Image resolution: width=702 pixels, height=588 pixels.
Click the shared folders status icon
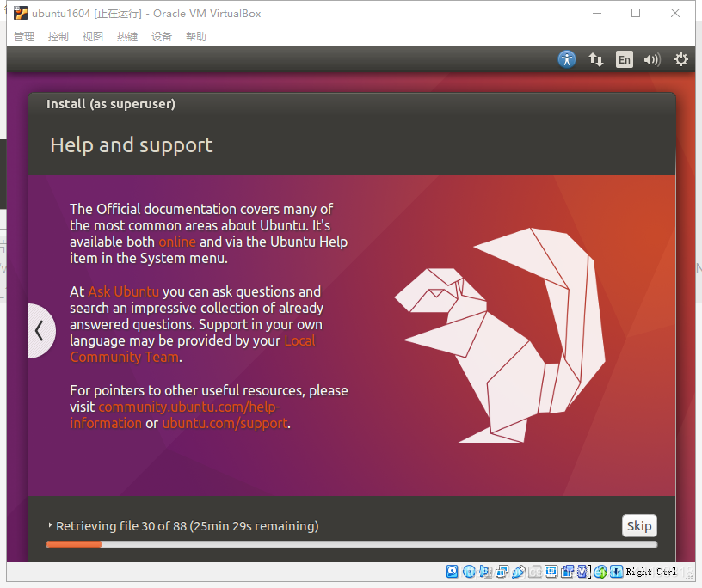coord(534,571)
